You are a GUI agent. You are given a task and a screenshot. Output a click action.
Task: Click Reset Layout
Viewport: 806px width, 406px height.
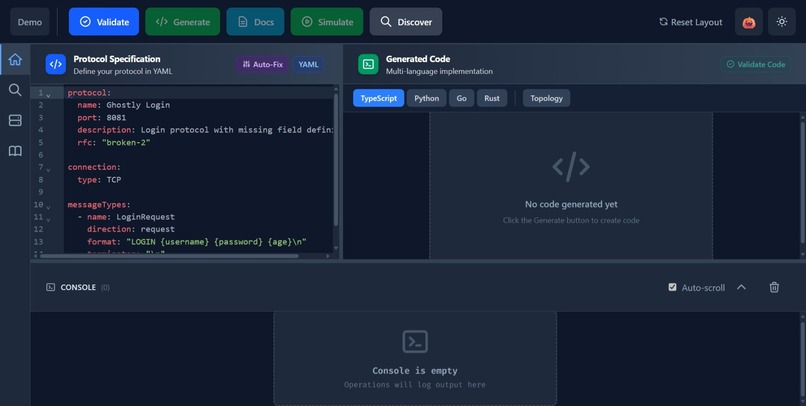click(x=690, y=22)
